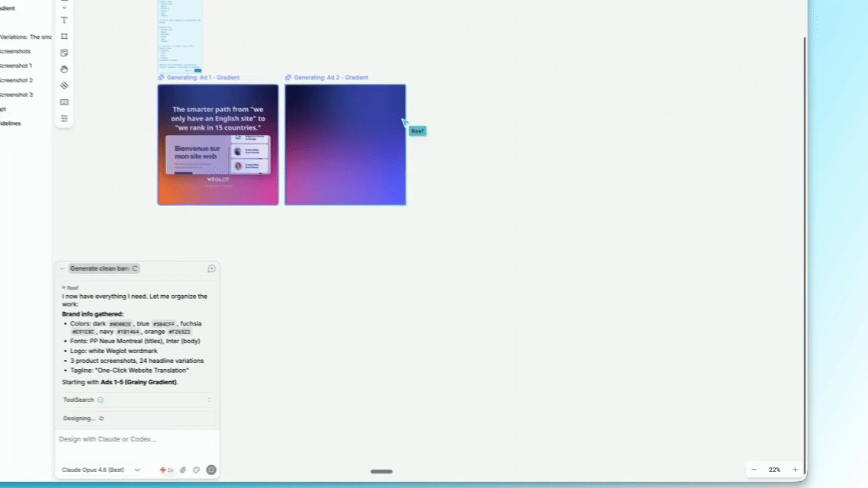868x488 pixels.
Task: Open the Claude Opus 4.6 model dropdown
Action: coord(101,470)
